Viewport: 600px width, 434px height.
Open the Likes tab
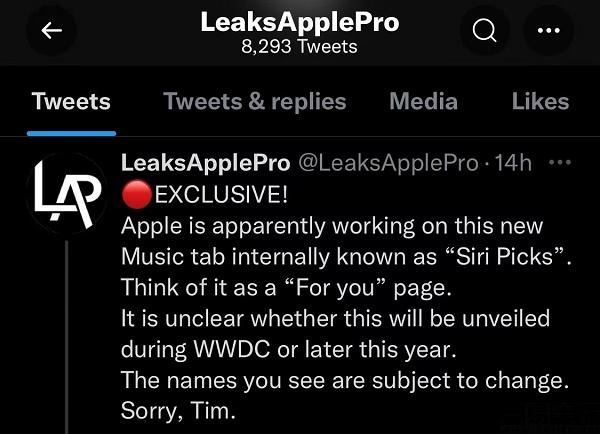point(540,101)
